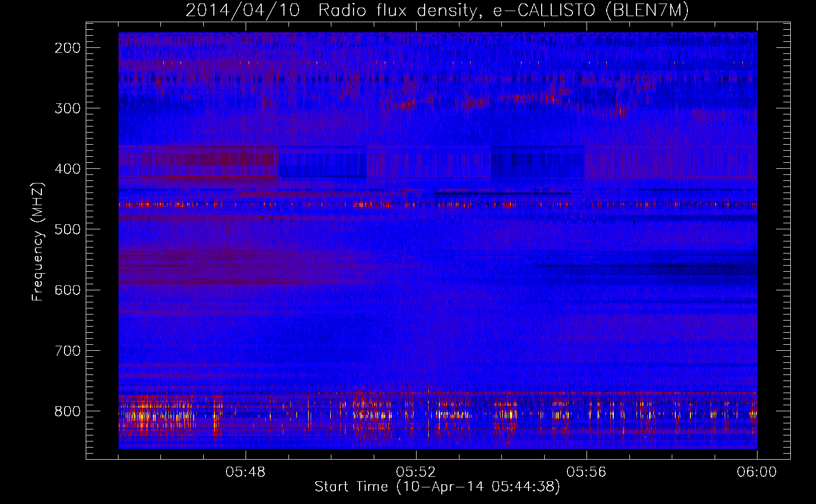This screenshot has width=816, height=504.
Task: Select the 700 frequency tick label
Action: point(68,351)
